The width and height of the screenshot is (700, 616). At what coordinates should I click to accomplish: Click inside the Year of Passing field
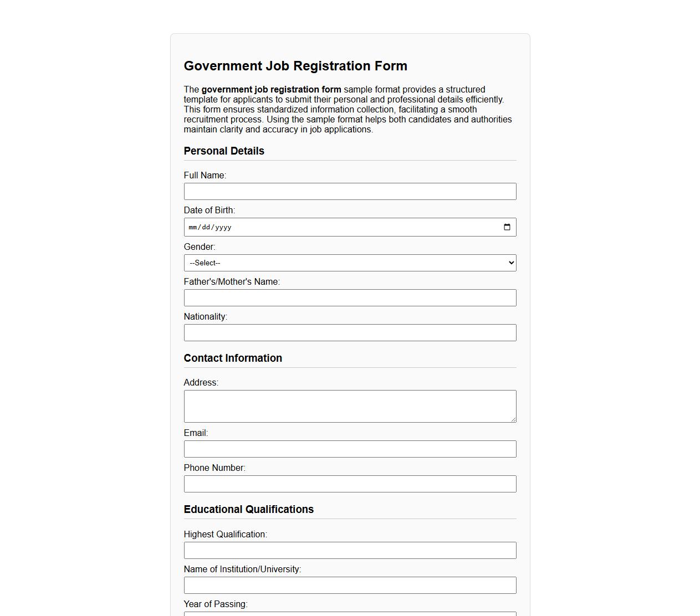350,614
